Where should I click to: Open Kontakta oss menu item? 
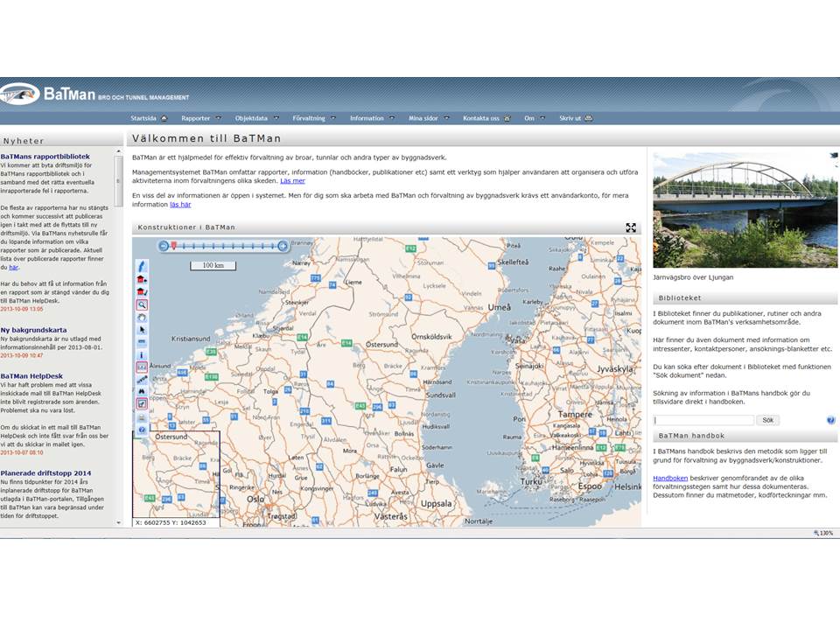click(486, 118)
